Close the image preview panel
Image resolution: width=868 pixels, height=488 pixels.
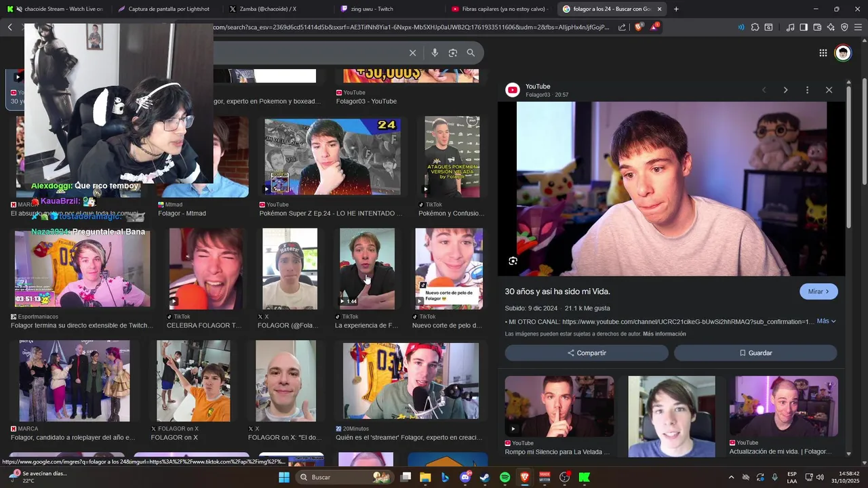[x=829, y=90]
